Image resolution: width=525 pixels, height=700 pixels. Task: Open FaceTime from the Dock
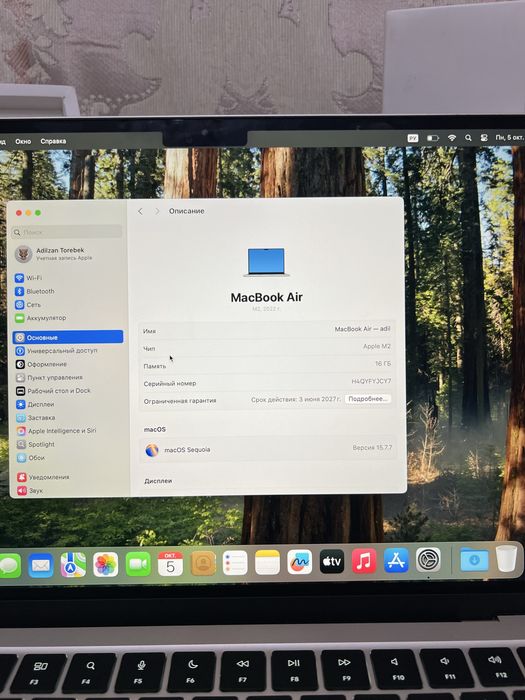[138, 564]
